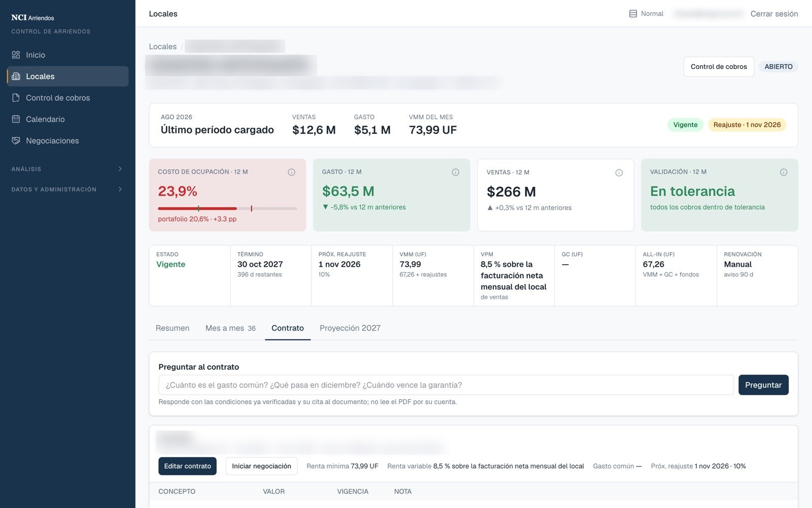Click the Iniciar negociación button
Viewport: 812px width, 508px height.
261,466
